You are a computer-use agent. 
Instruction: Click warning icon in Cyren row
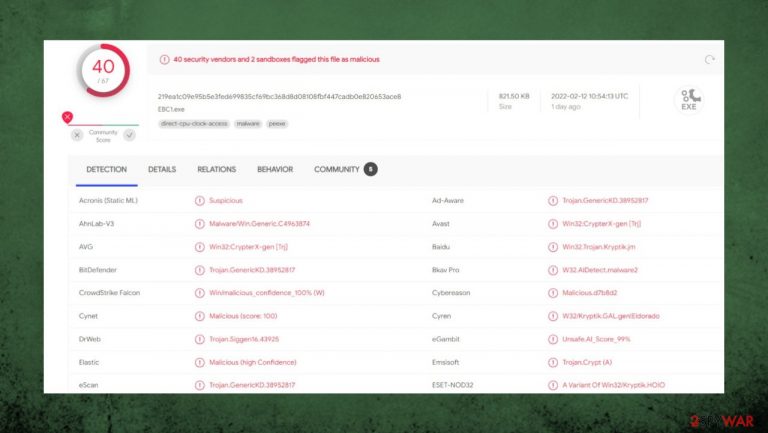point(552,316)
